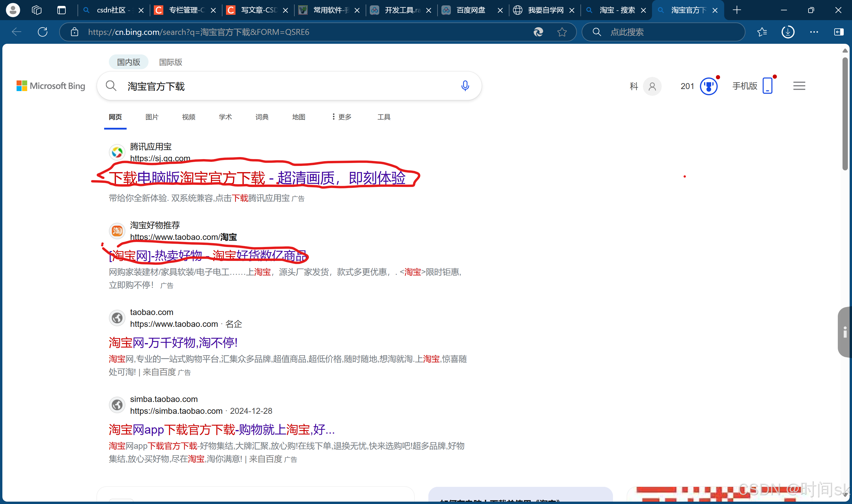Open the favorites list icon
Image resolution: width=852 pixels, height=504 pixels.
point(762,32)
